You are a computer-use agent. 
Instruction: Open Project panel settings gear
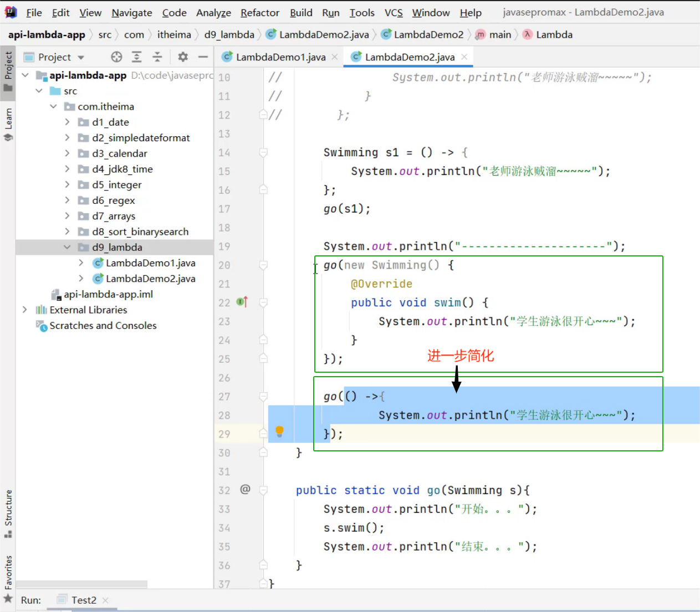pyautogui.click(x=183, y=57)
